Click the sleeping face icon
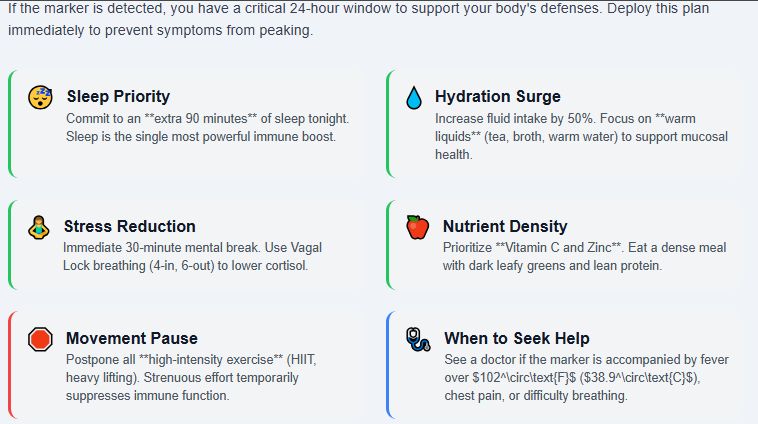Screen dimensions: 758x424 pos(40,97)
